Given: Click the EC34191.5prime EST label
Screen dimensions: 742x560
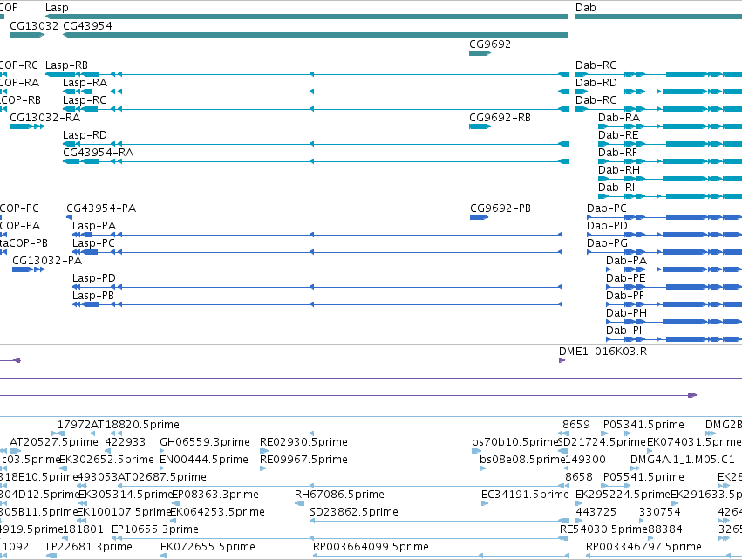Looking at the screenshot, I should point(525,495).
